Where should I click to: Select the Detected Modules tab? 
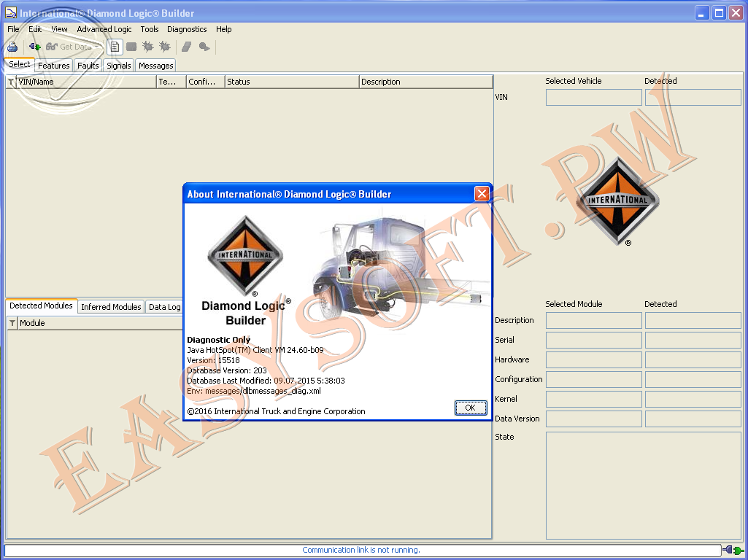tap(41, 306)
